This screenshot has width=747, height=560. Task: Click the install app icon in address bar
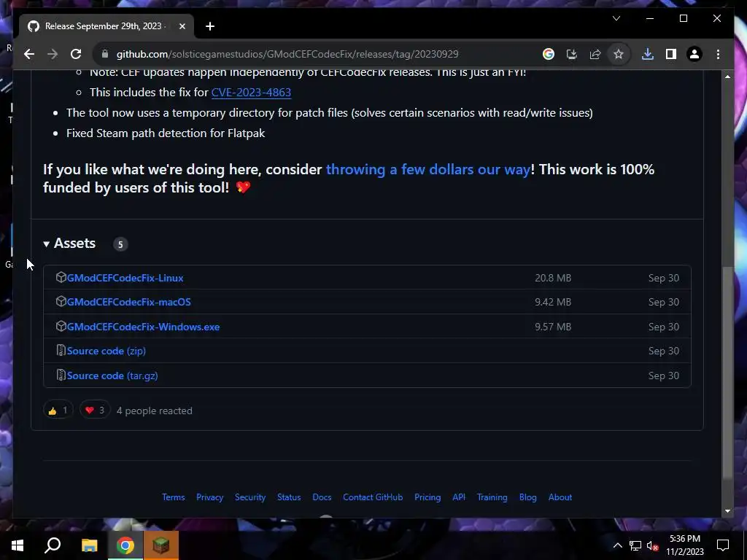[572, 54]
